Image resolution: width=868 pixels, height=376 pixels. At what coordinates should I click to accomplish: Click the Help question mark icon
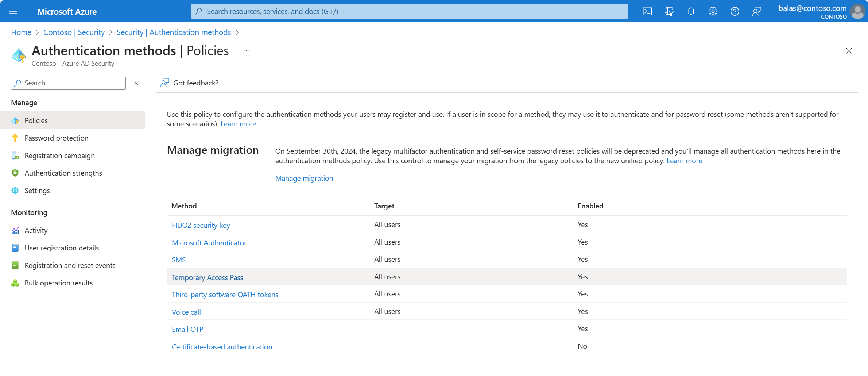735,11
